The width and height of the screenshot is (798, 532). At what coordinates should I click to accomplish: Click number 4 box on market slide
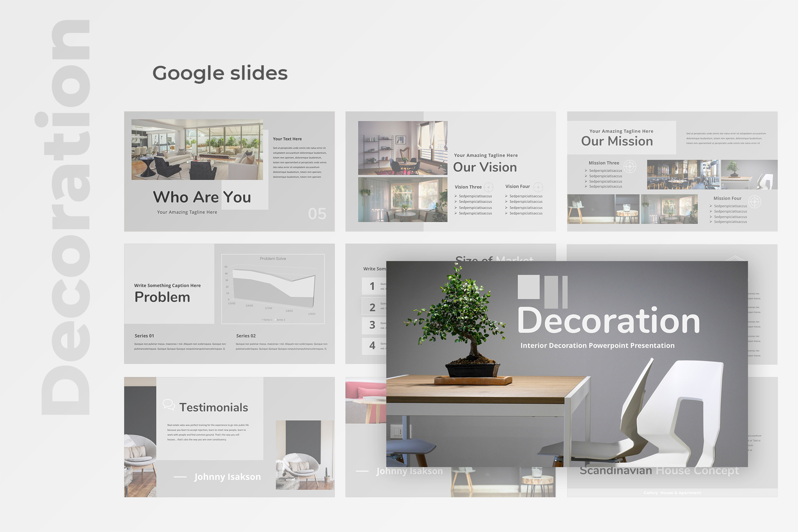(x=372, y=345)
